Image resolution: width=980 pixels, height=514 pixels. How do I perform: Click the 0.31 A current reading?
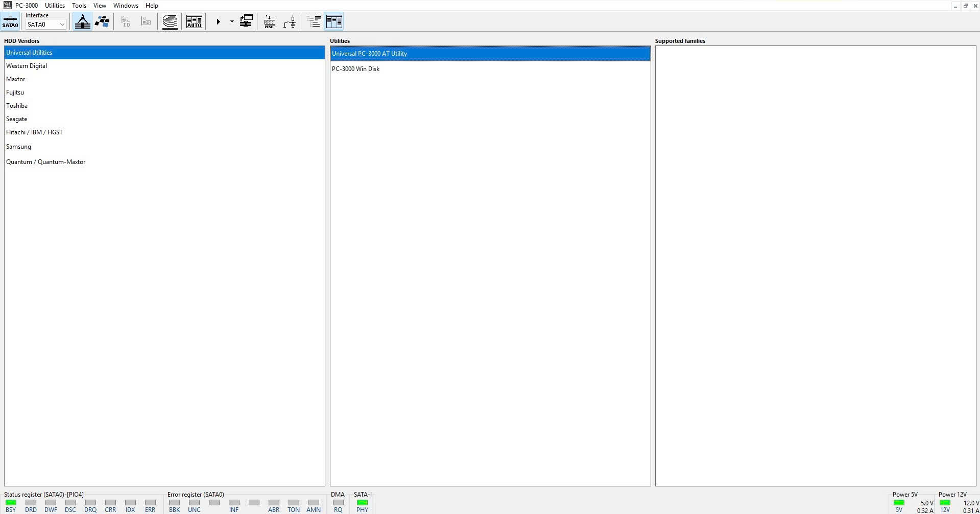pos(971,510)
